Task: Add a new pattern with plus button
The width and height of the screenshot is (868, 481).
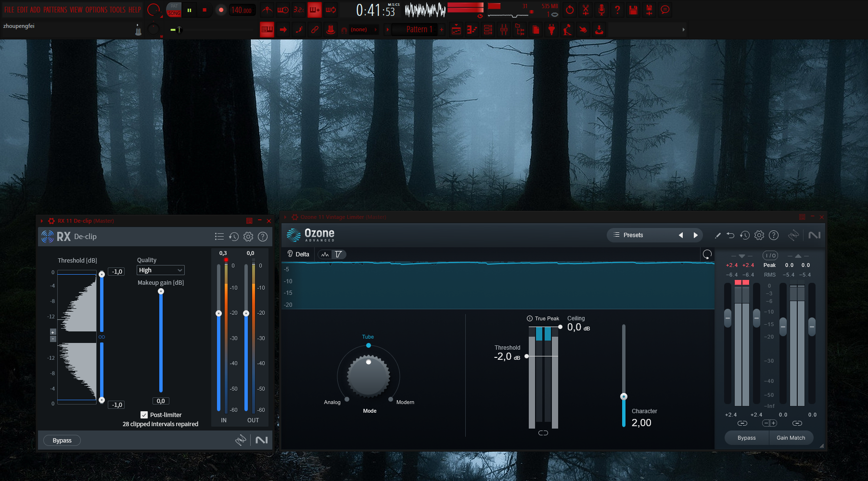Action: [x=442, y=30]
